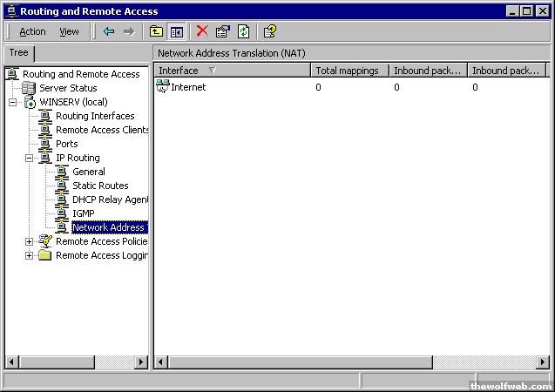Click the Total mappings column header
Image resolution: width=555 pixels, height=392 pixels.
pyautogui.click(x=349, y=71)
